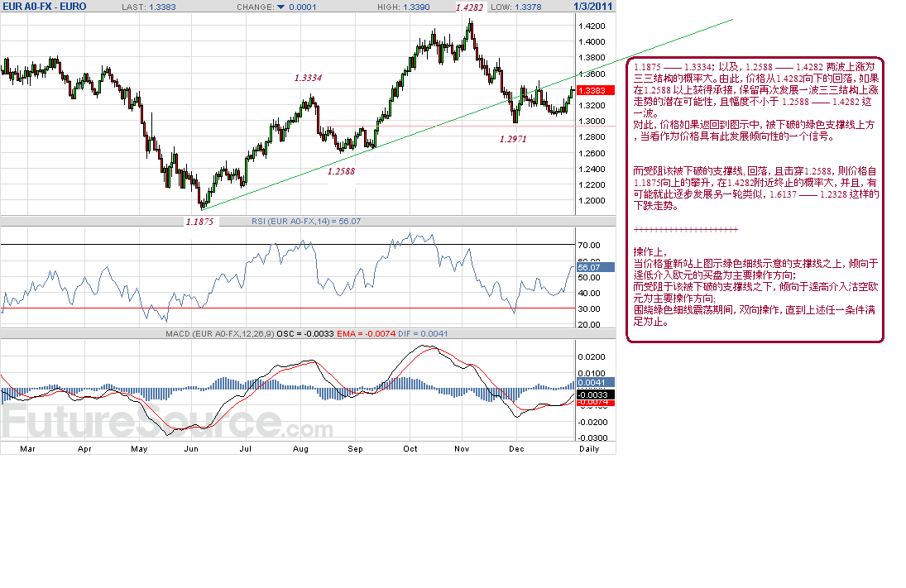The width and height of the screenshot is (906, 588).
Task: Click the CHANGE 0.0001 down arrow indicator
Action: (x=280, y=7)
